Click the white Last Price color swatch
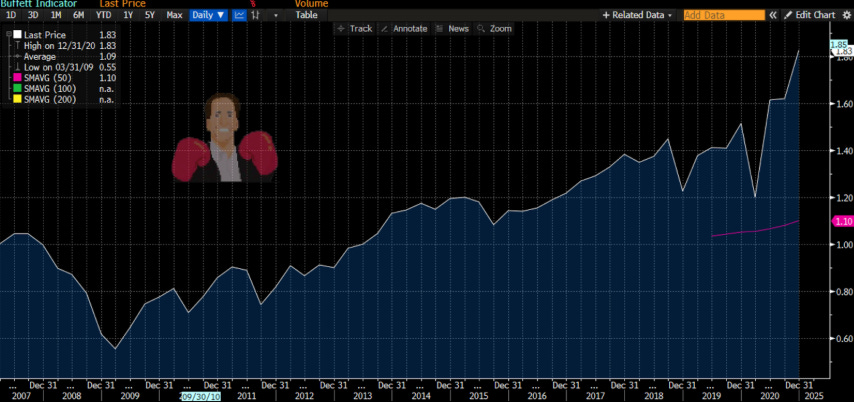Image resolution: width=854 pixels, height=402 pixels. click(17, 35)
